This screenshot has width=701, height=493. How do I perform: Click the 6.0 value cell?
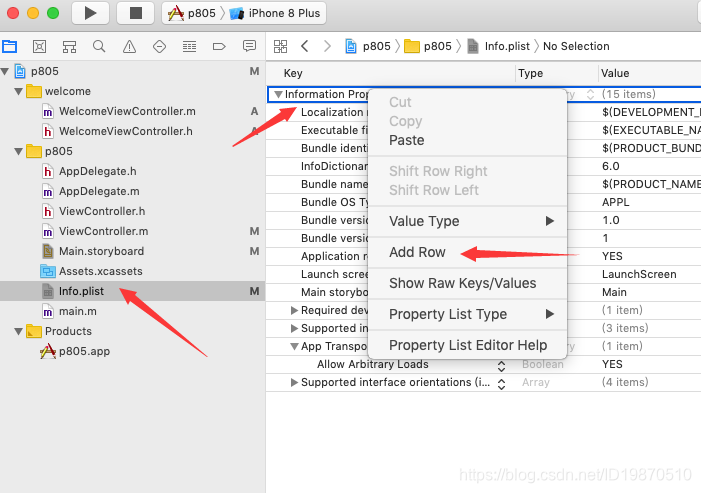point(610,166)
